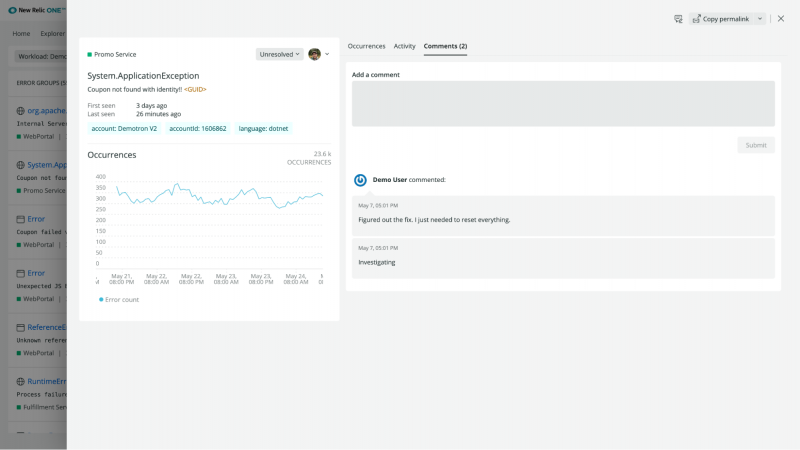Click browser icon beside Coupon failed Error
Screen dimensions: 800x450
[x=20, y=219]
